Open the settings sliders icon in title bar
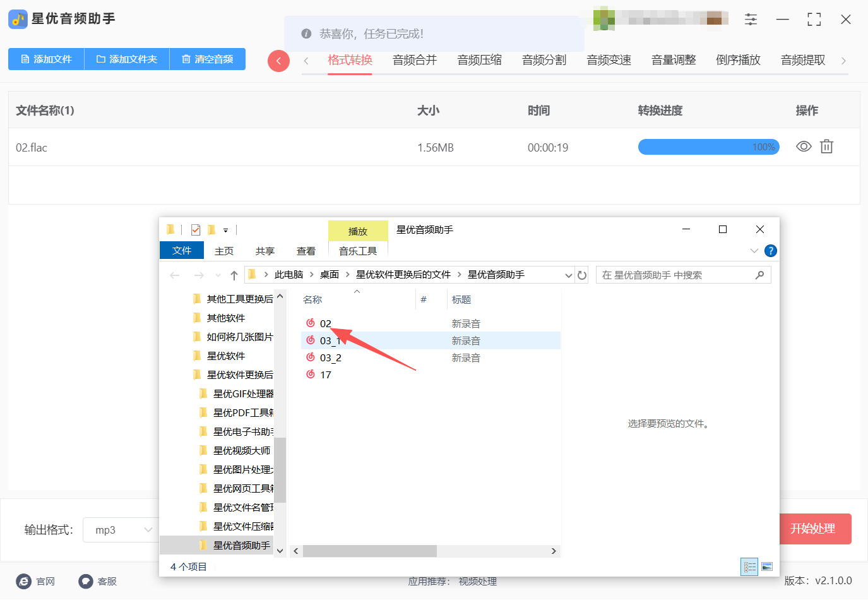The height and width of the screenshot is (600, 868). pyautogui.click(x=751, y=20)
